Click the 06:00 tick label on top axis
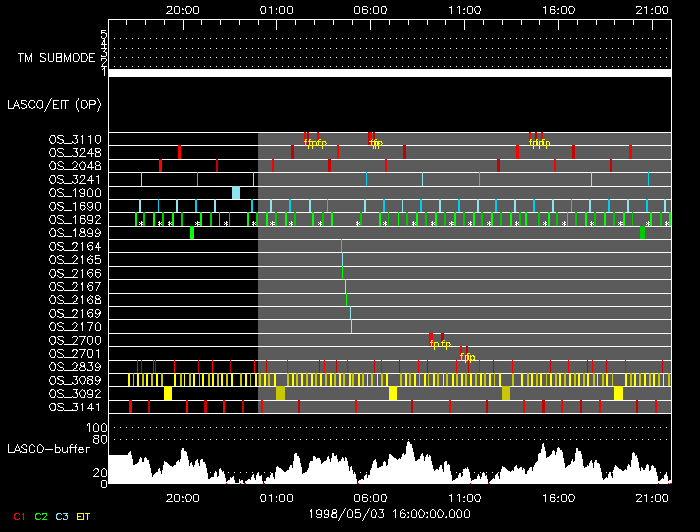 tap(370, 9)
